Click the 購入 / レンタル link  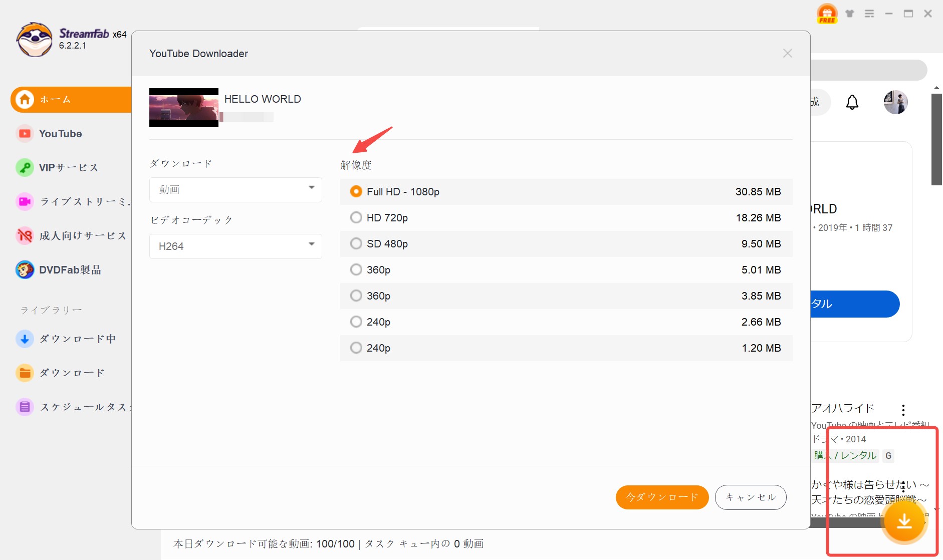[x=845, y=455]
